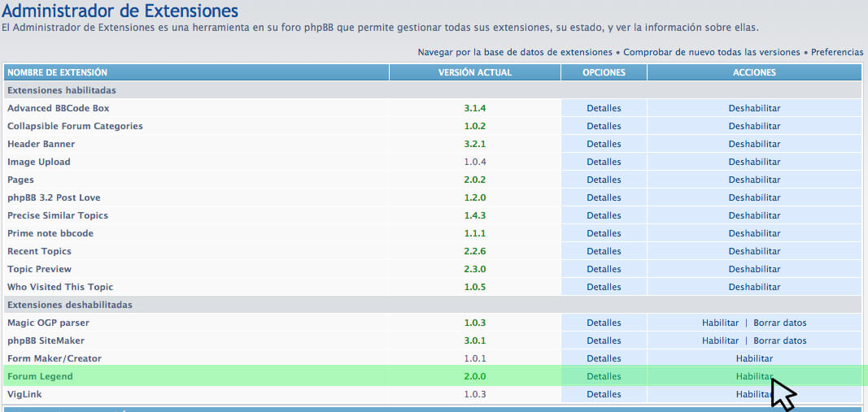Open Detalles for Topic Preview
868x412 pixels.
click(x=604, y=269)
